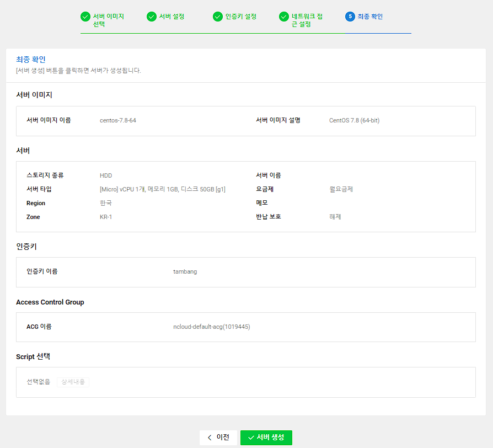Click the 인증키 이름 label

coord(42,271)
